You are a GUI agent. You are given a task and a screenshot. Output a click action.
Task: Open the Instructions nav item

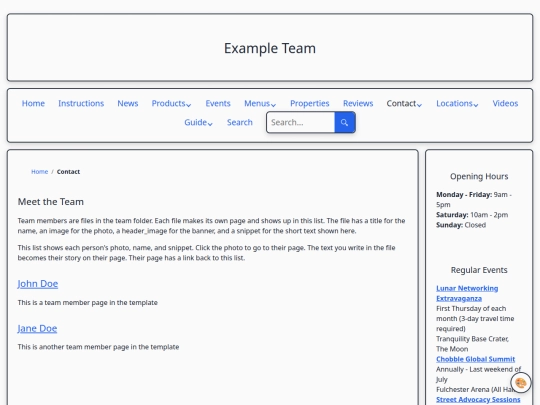[81, 103]
